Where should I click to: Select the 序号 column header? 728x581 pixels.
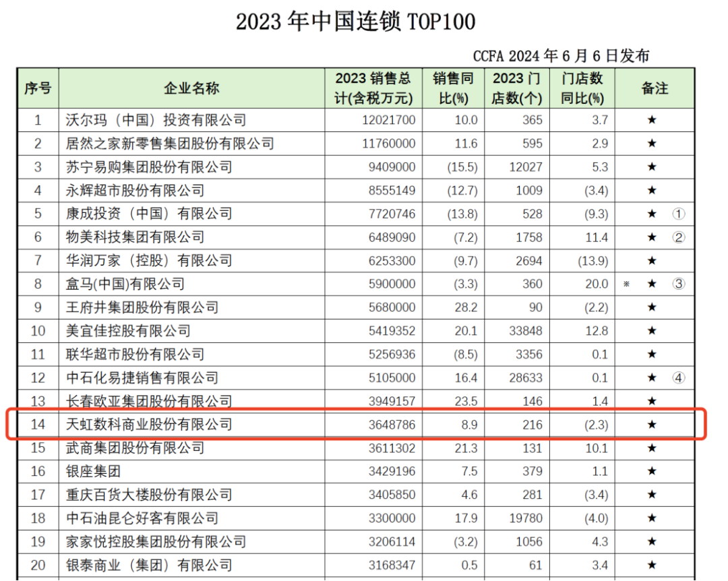pos(38,88)
